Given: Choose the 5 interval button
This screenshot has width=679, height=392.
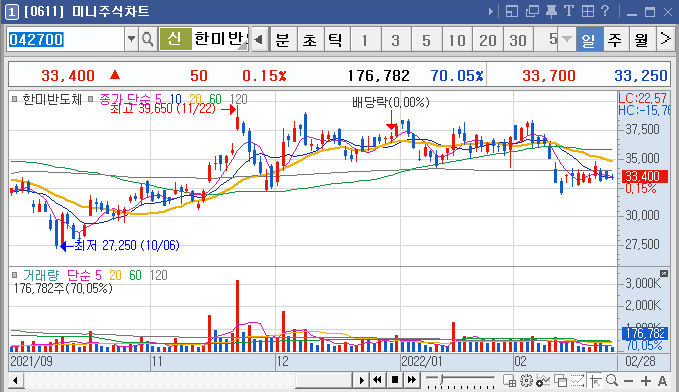Looking at the screenshot, I should point(426,40).
